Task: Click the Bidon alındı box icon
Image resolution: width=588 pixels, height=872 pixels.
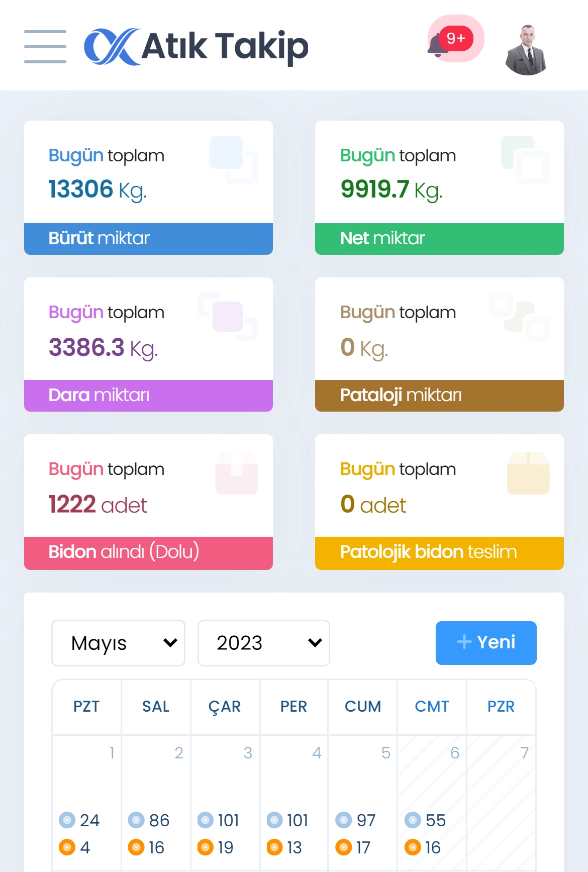Action: coord(237,473)
